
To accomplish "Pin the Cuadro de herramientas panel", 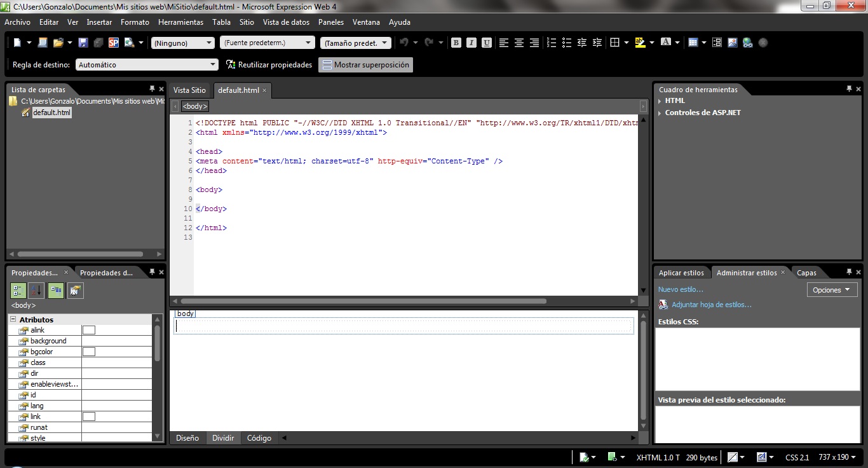I will 849,89.
